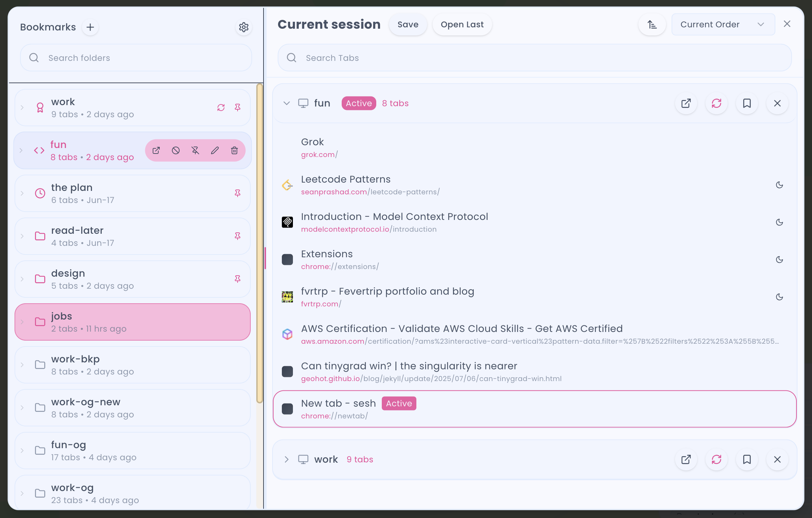Toggle pin on the design folder
This screenshot has width=812, height=518.
[238, 279]
